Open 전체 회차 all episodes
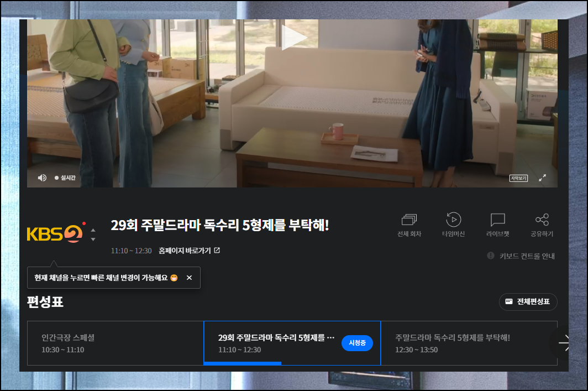This screenshot has height=391, width=588. pyautogui.click(x=409, y=226)
